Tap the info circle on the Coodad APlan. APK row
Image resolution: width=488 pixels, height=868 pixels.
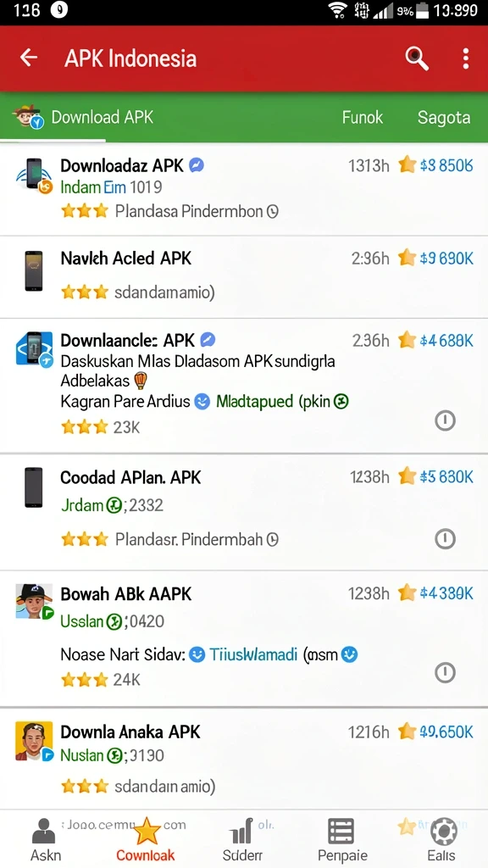point(446,538)
